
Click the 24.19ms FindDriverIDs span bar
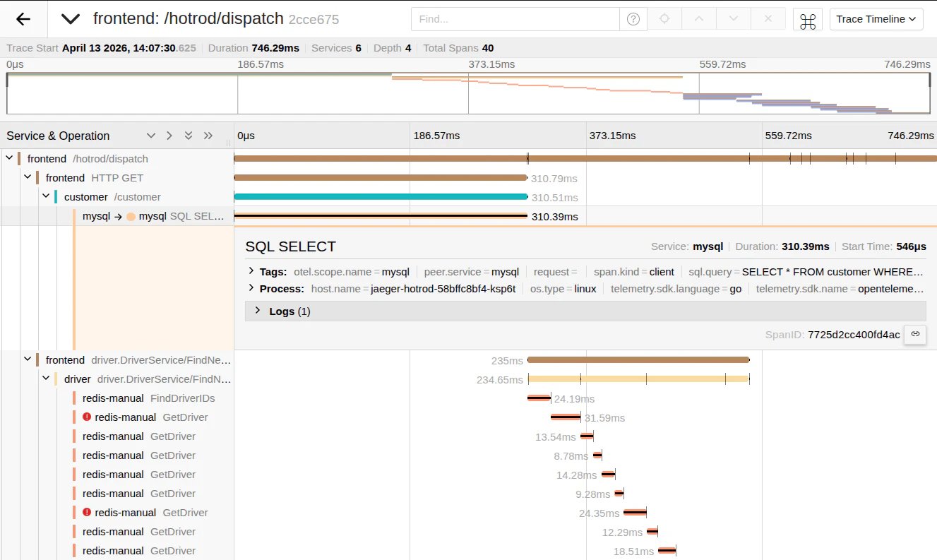click(x=539, y=398)
